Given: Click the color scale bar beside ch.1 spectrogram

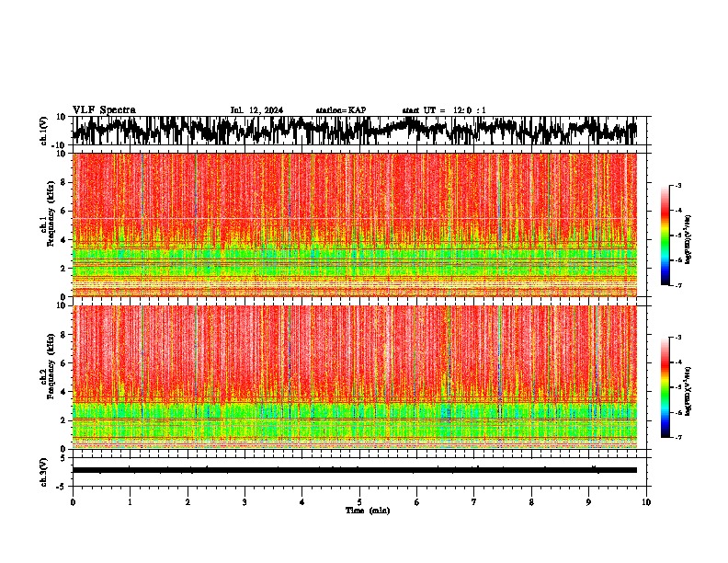Looking at the screenshot, I should click(665, 236).
